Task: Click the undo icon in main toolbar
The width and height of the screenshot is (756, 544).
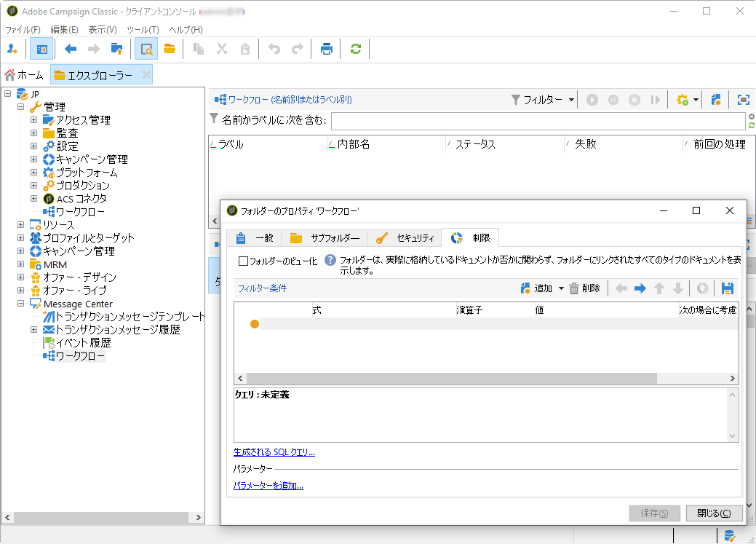Action: [274, 49]
